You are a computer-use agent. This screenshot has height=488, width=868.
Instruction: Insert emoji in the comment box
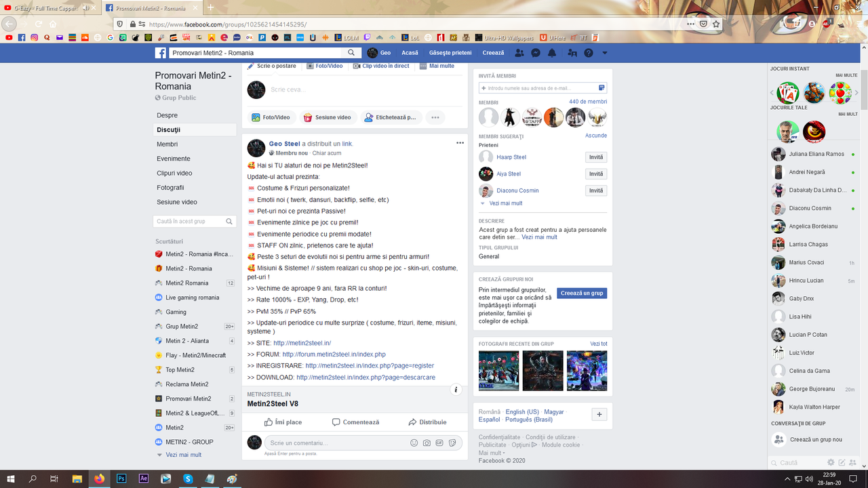point(414,443)
